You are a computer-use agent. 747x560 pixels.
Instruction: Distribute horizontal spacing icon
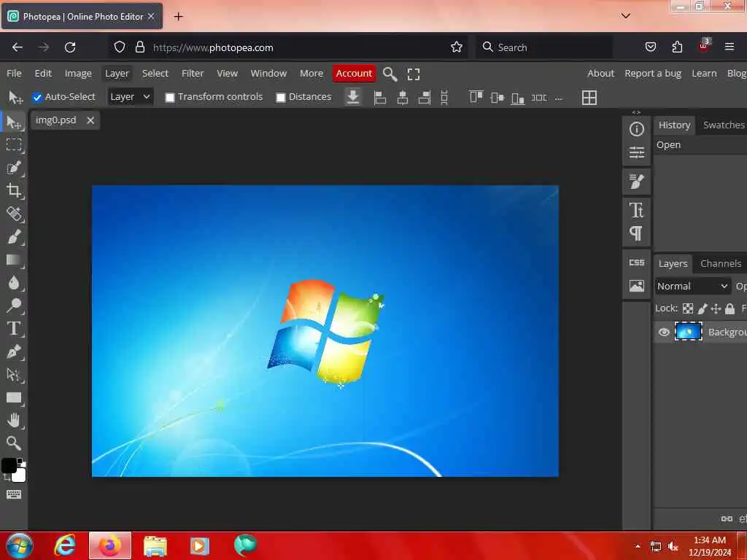(539, 98)
